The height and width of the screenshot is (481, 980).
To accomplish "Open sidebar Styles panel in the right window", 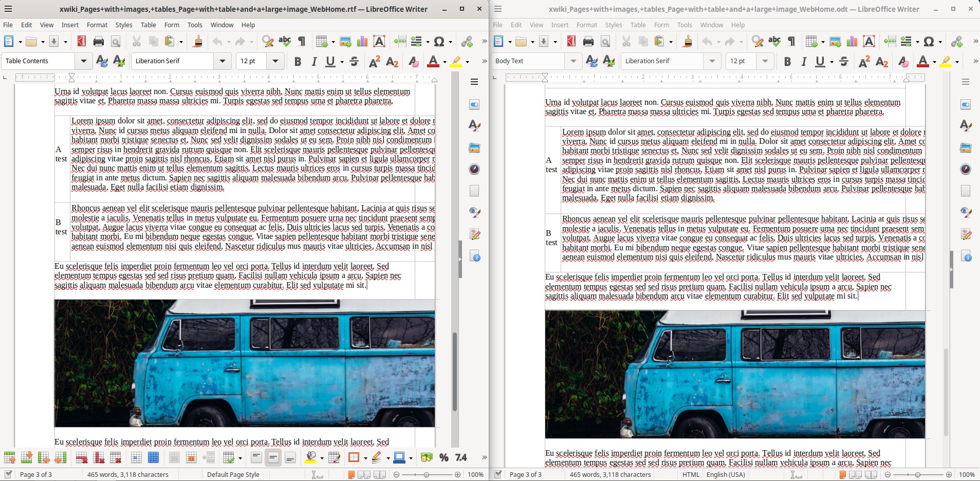I will tap(966, 126).
